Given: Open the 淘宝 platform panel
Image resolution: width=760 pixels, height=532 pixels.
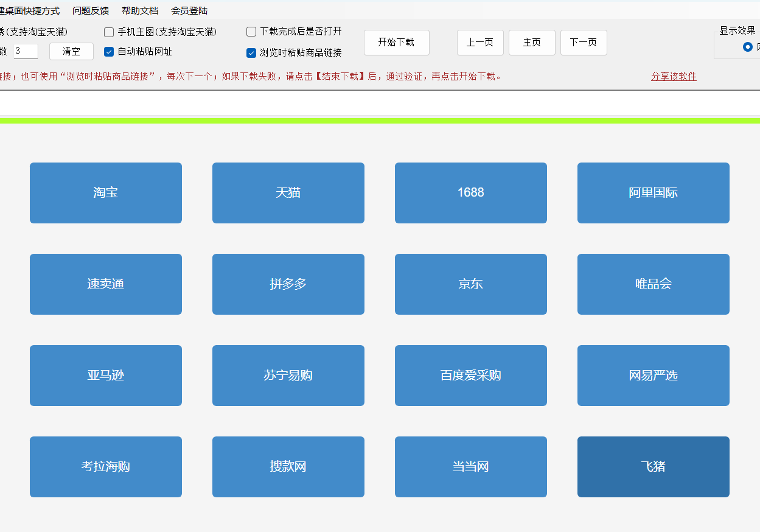Looking at the screenshot, I should 105,192.
